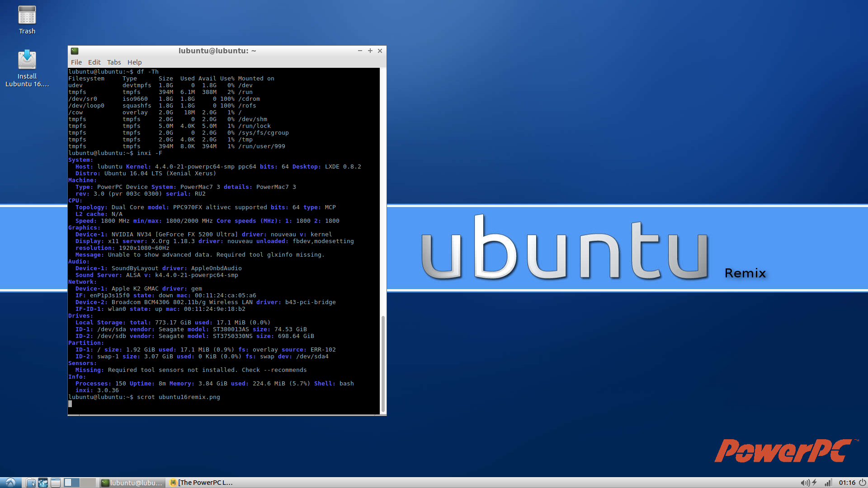Open the LXDE application menu

click(x=10, y=483)
